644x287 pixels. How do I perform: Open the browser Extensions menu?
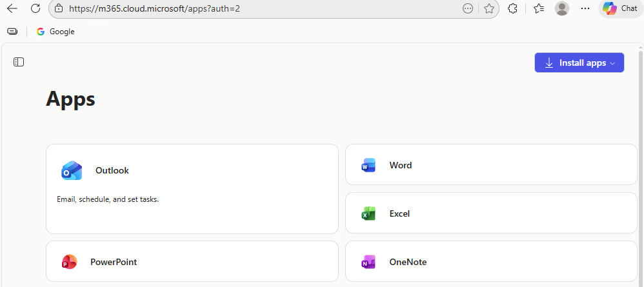point(513,8)
